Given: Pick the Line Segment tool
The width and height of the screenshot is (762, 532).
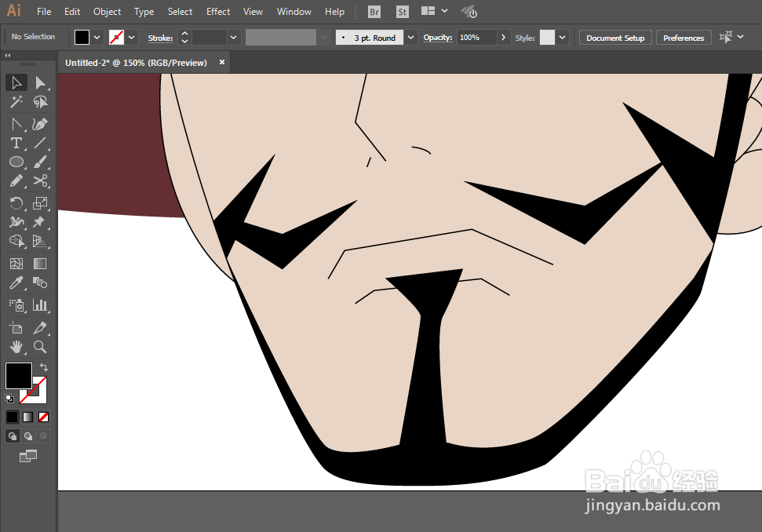Looking at the screenshot, I should coord(40,144).
